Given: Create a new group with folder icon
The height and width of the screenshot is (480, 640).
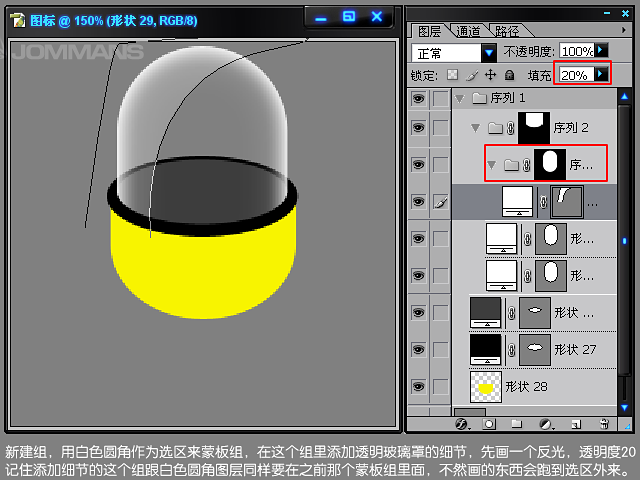Looking at the screenshot, I should (518, 424).
